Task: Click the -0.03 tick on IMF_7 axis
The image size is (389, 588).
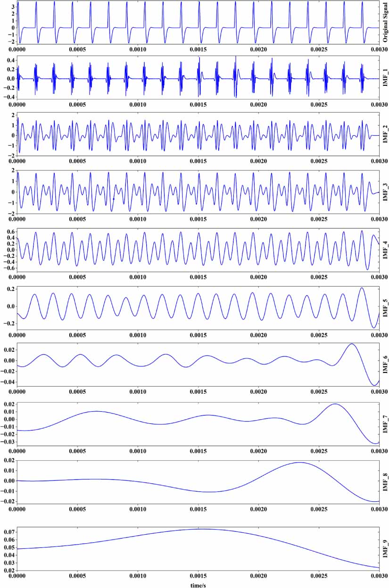Action: point(7,442)
